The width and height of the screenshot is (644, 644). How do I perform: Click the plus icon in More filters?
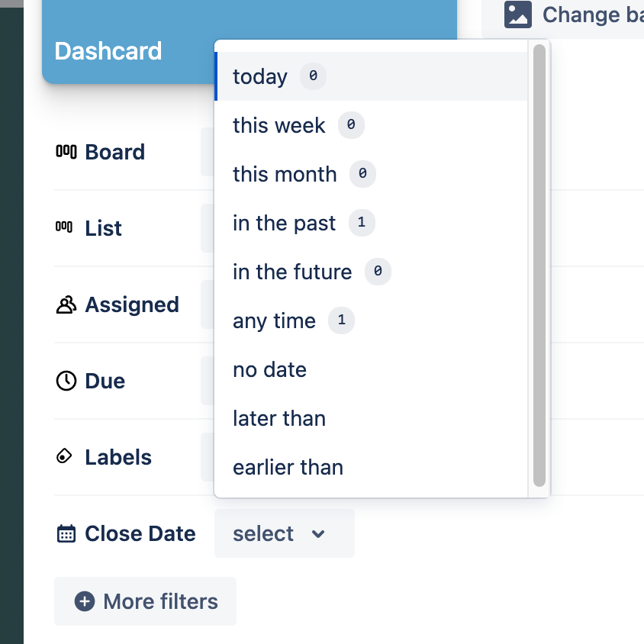(x=85, y=601)
